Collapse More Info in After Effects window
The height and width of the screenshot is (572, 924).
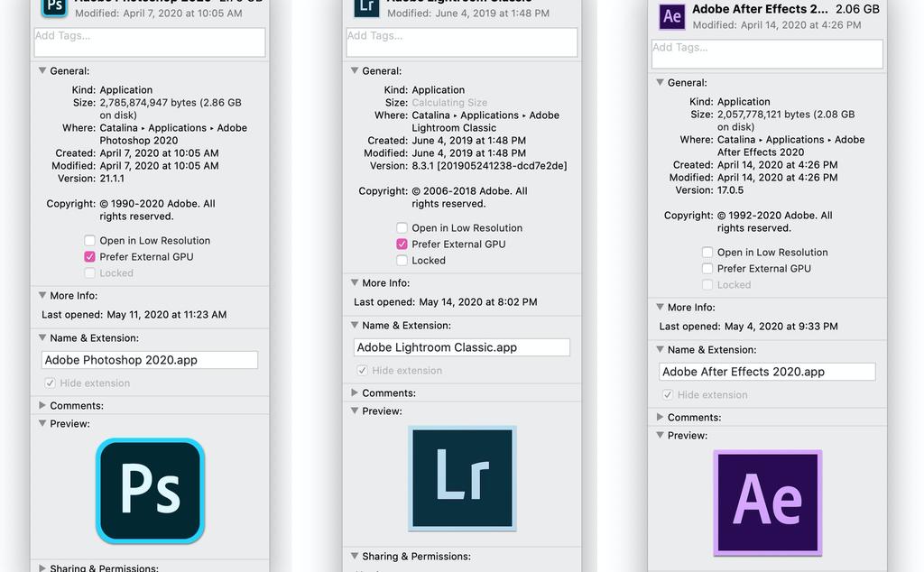click(660, 307)
